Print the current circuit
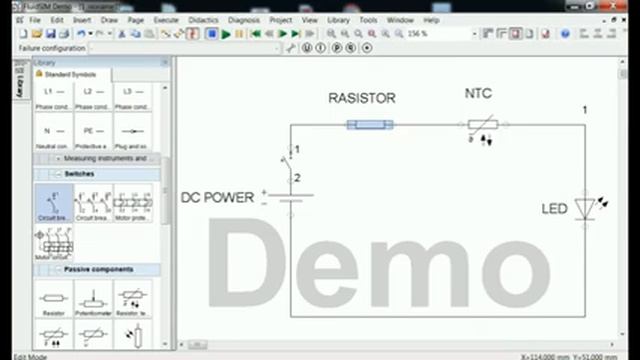This screenshot has height=360, width=640. click(64, 34)
